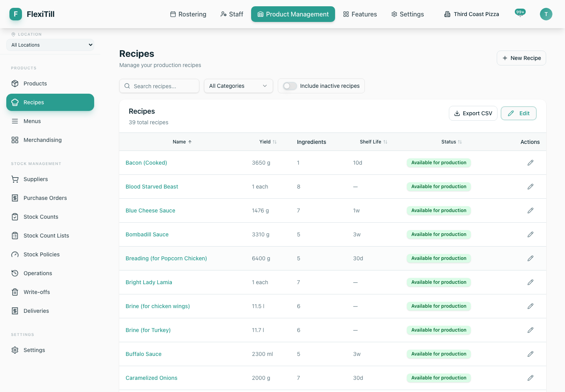The height and width of the screenshot is (392, 565).
Task: Click the pencil icon for Caramelized Onions
Action: coord(530,378)
